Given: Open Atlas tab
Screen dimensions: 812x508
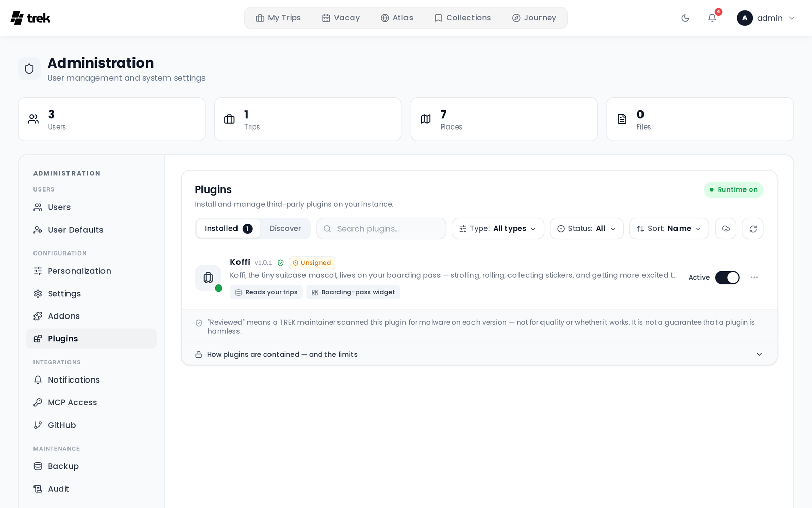Looking at the screenshot, I should pos(397,18).
